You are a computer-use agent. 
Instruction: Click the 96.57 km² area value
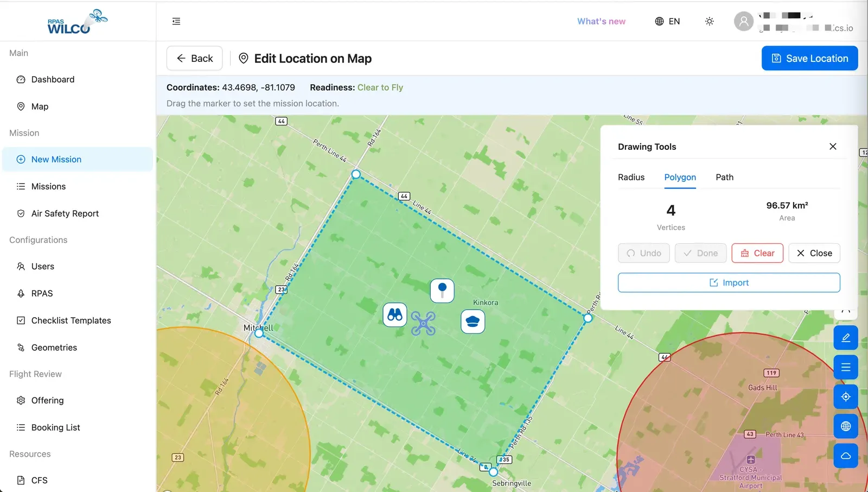click(787, 205)
